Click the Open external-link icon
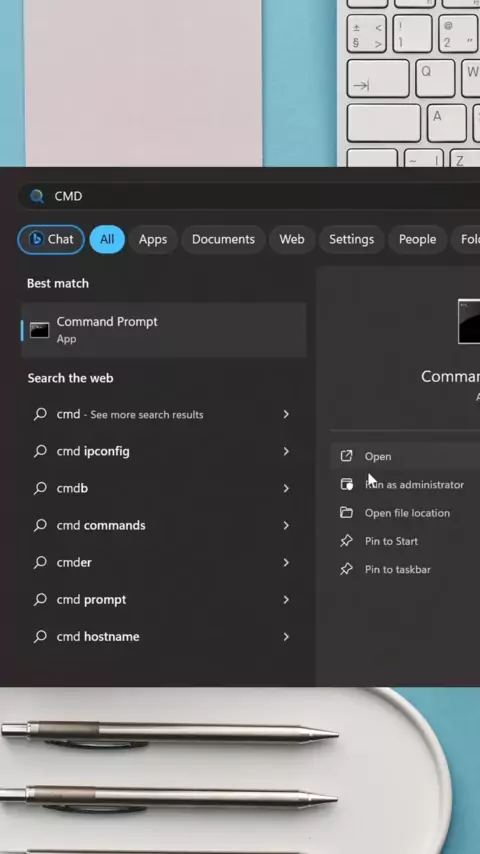Image resolution: width=480 pixels, height=854 pixels. click(347, 456)
